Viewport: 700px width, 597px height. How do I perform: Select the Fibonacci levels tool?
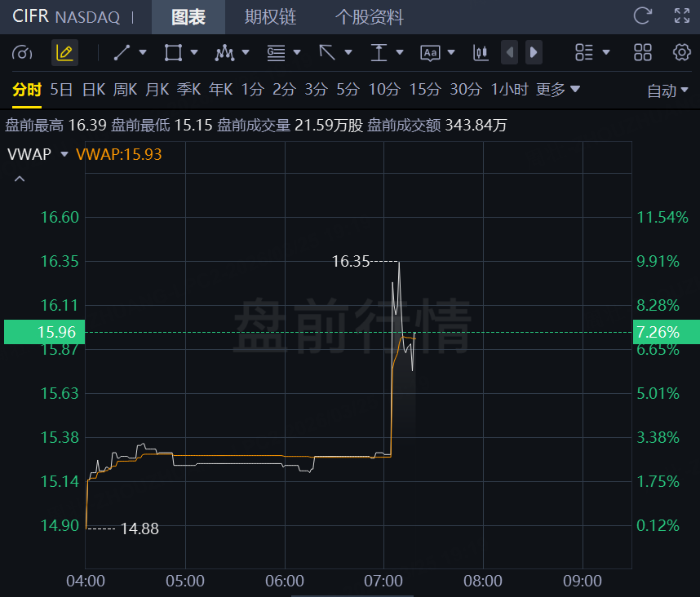(276, 53)
